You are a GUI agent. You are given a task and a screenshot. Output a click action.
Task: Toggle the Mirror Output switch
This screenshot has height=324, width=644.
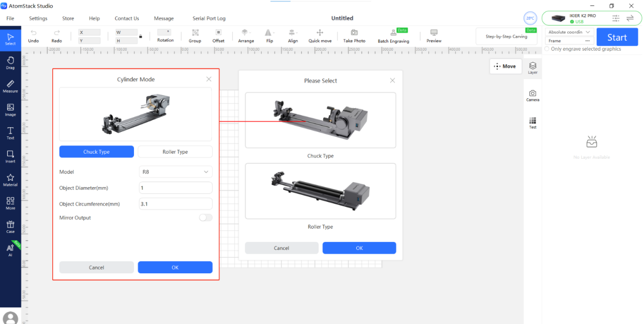pyautogui.click(x=206, y=218)
